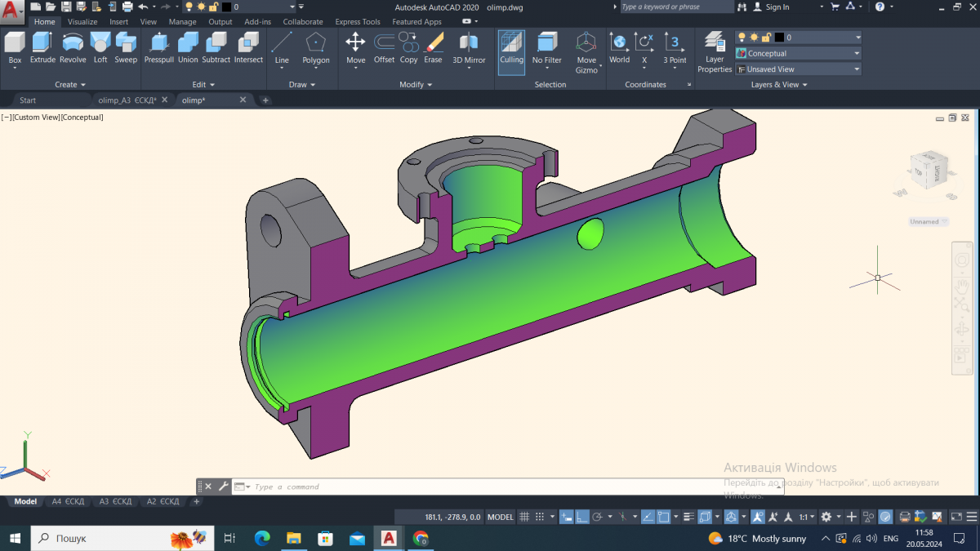Image resolution: width=980 pixels, height=551 pixels.
Task: Choose the Subtract boolean tool
Action: pyautogui.click(x=216, y=47)
